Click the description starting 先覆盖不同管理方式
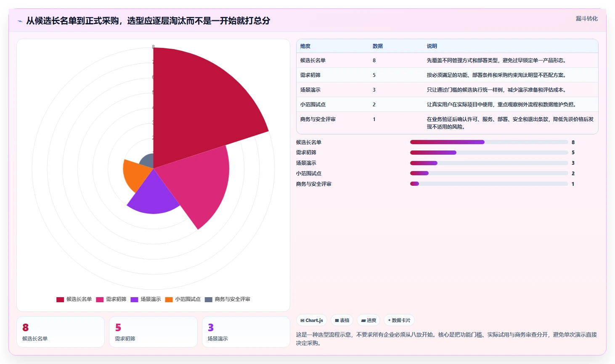The image size is (615, 364). [x=497, y=61]
